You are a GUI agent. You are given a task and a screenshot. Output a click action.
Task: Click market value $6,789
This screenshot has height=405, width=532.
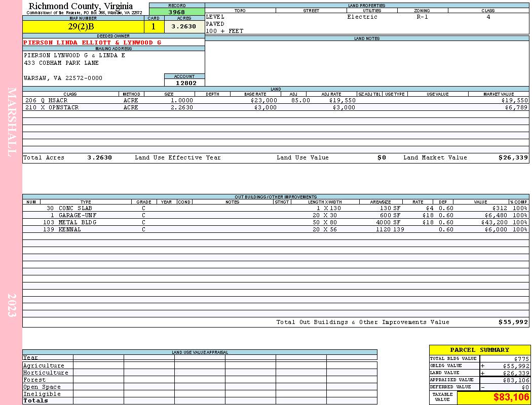516,107
